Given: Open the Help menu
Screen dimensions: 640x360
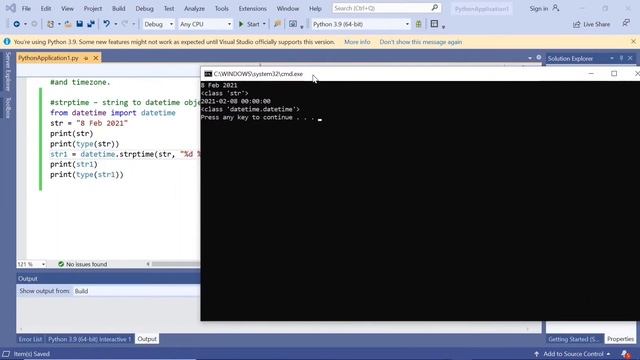Looking at the screenshot, I should (315, 8).
